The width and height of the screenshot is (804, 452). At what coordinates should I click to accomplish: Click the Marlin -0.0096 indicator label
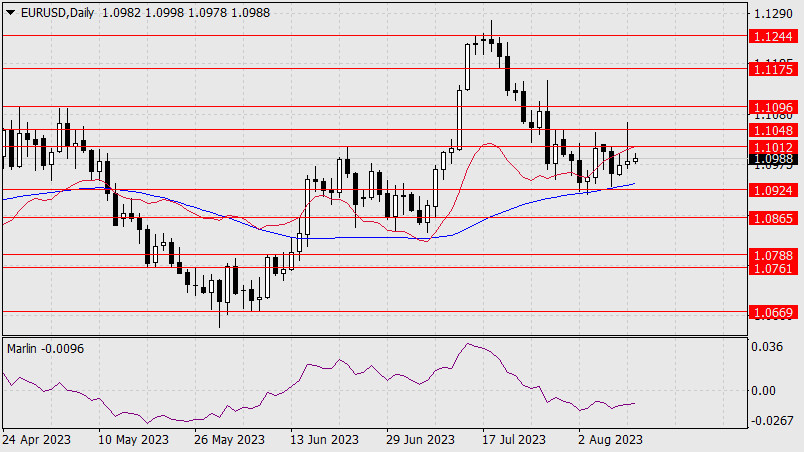46,349
